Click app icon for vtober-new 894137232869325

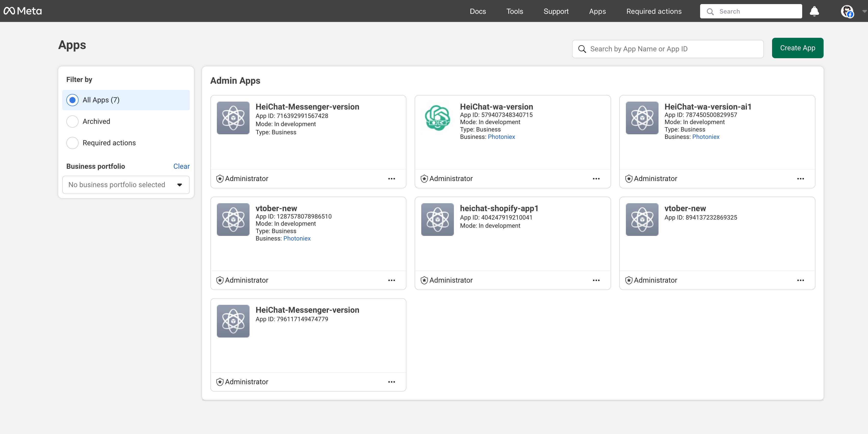642,220
